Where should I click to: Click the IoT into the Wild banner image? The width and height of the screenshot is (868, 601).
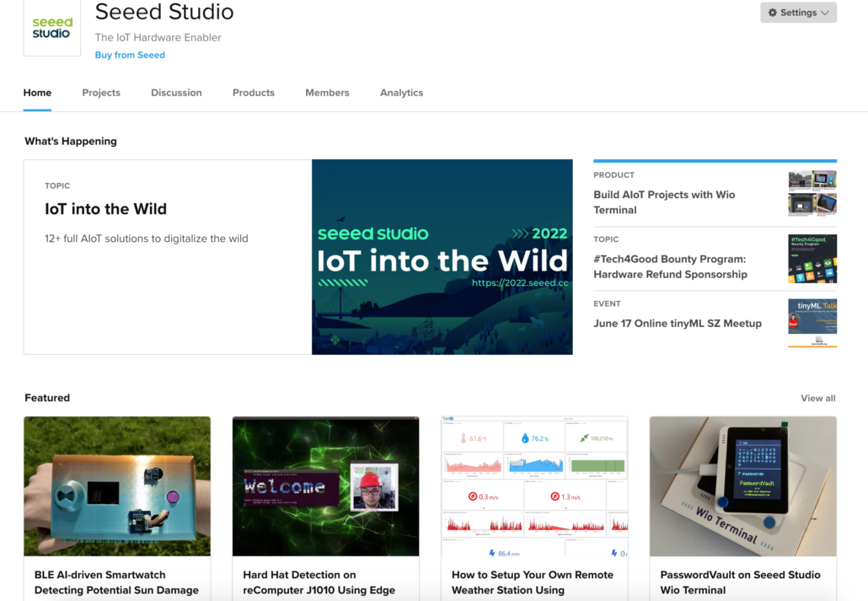click(x=442, y=257)
